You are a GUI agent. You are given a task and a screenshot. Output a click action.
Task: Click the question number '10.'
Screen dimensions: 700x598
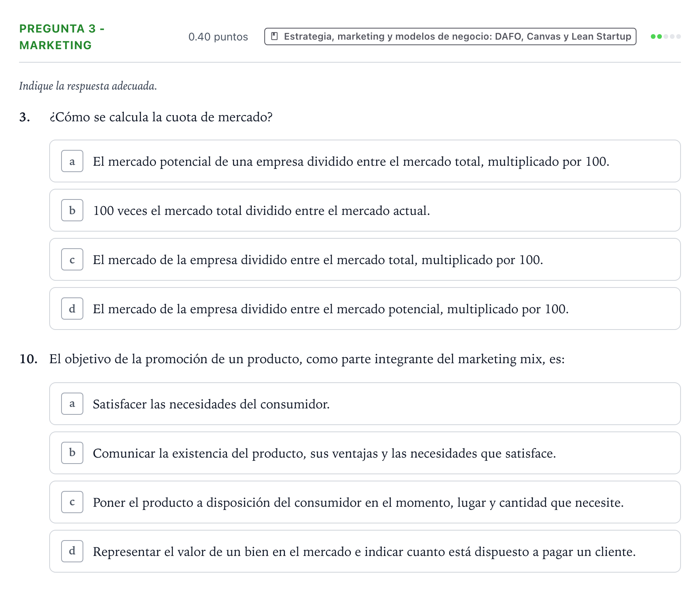tap(28, 359)
